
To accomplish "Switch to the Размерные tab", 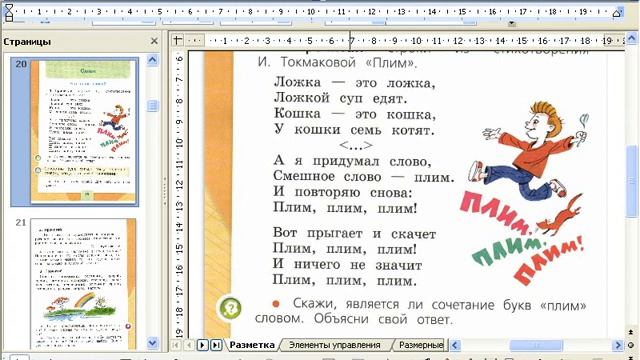I will click(x=420, y=345).
